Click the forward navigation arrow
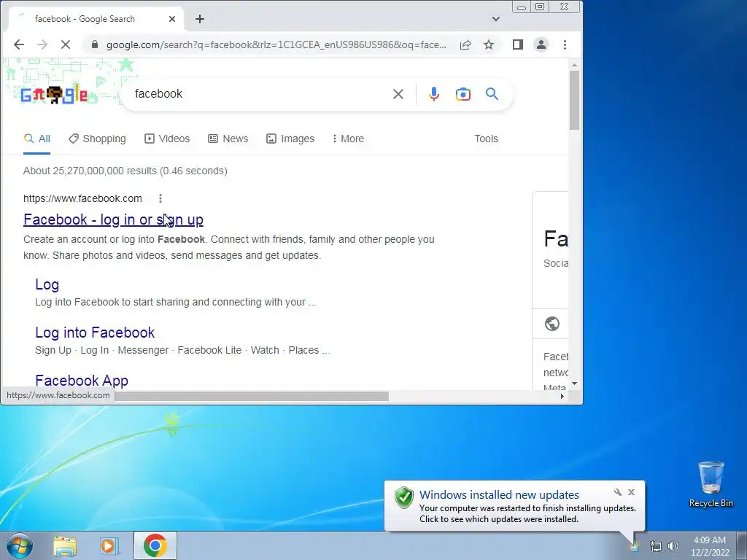Viewport: 747px width, 560px height. 42,44
